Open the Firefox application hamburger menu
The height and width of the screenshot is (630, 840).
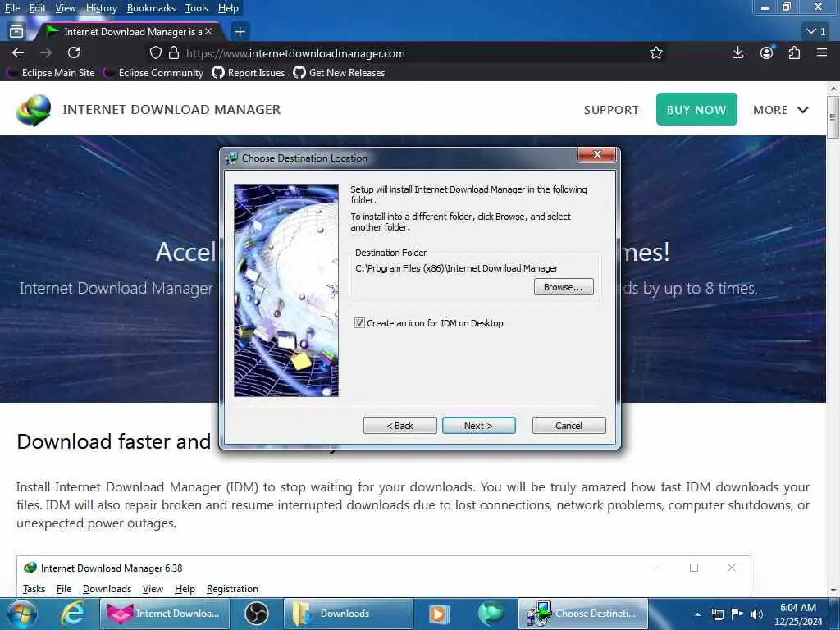click(822, 52)
